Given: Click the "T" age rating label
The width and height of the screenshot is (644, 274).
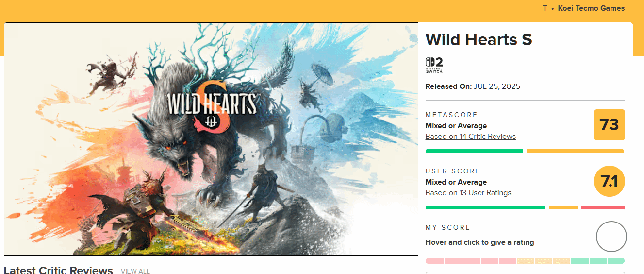Looking at the screenshot, I should coord(545,8).
